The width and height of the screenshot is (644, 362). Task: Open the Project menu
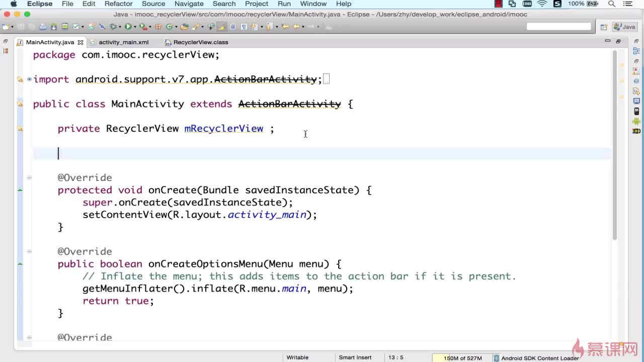point(257,4)
